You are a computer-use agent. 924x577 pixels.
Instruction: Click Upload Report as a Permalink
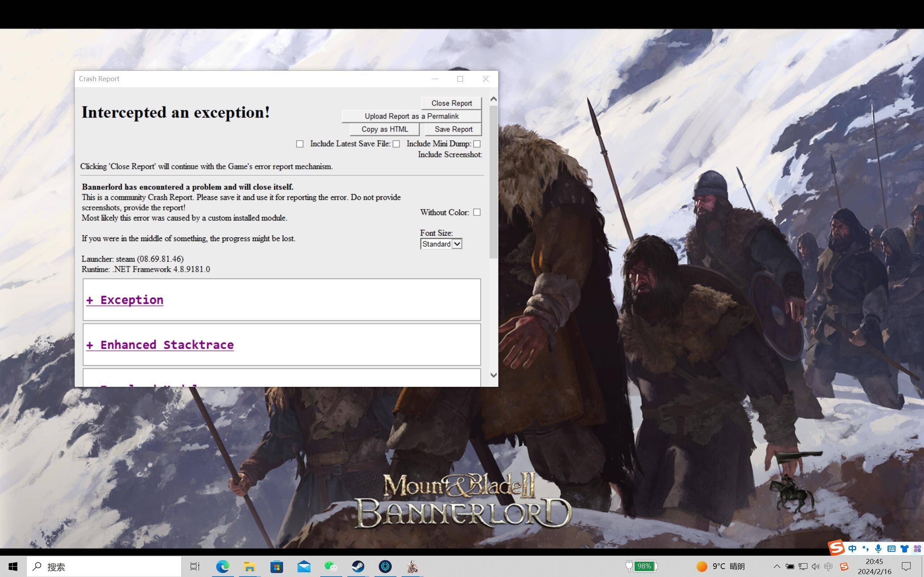412,117
